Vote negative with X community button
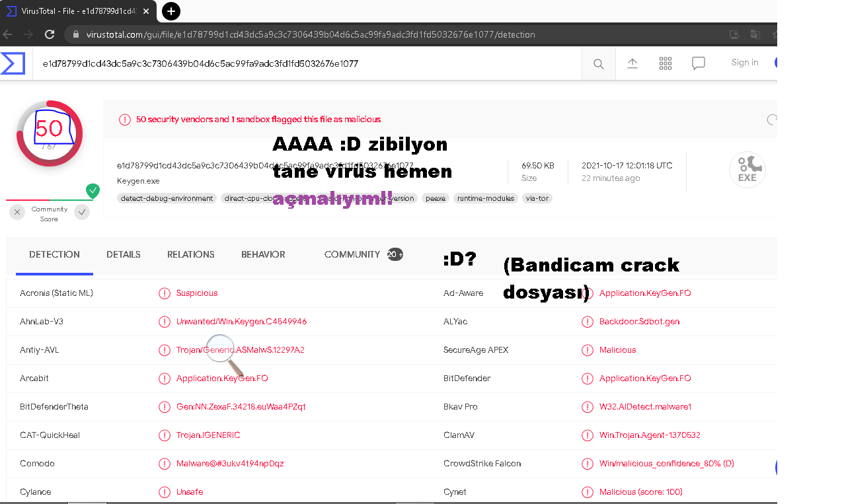 pos(17,212)
